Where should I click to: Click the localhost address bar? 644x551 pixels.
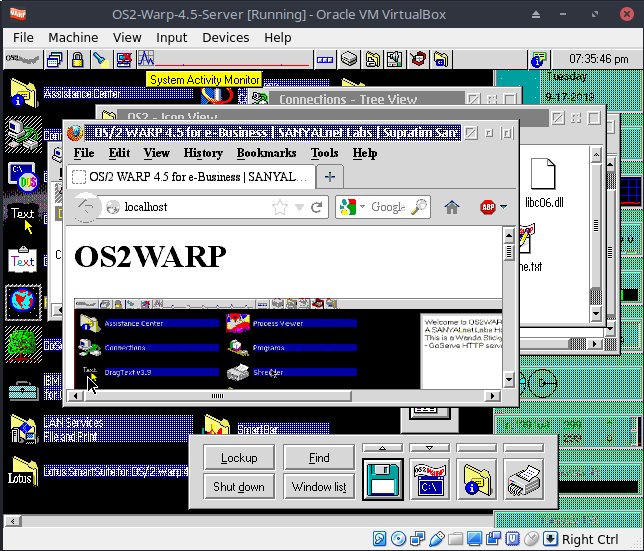pyautogui.click(x=197, y=207)
